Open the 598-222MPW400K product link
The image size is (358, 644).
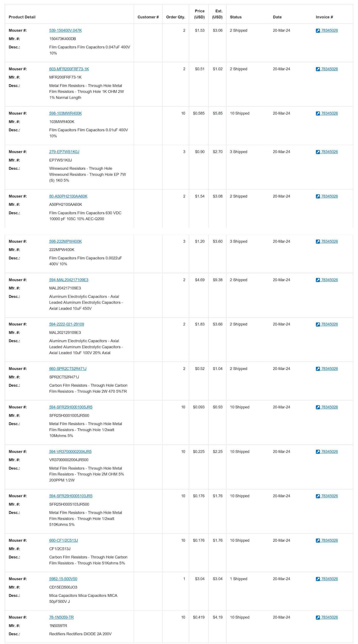(x=65, y=241)
